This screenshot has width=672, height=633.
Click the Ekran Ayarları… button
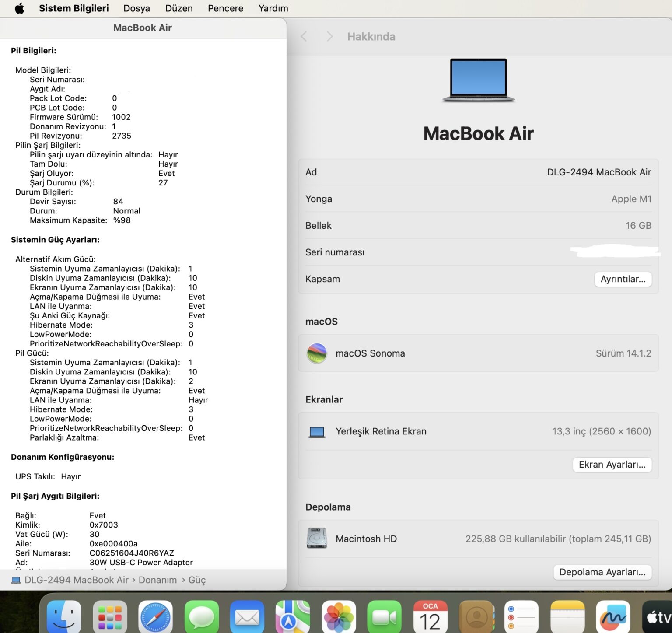point(612,465)
